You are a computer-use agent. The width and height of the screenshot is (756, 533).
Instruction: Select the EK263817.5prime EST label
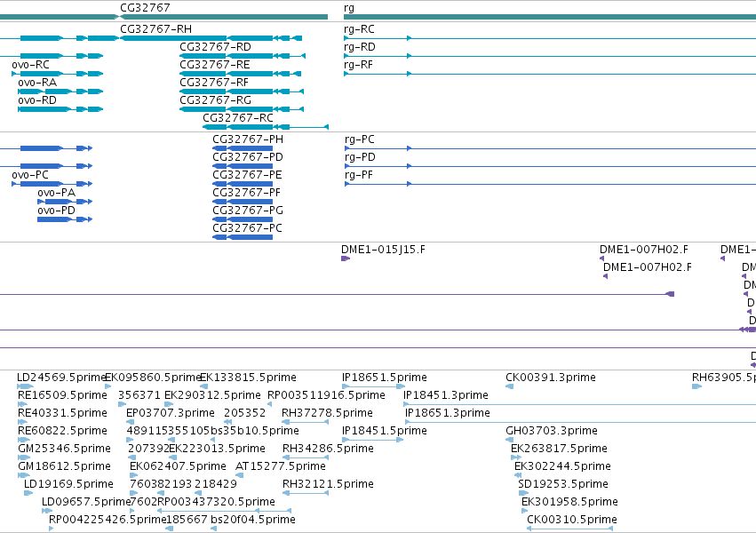[559, 449]
